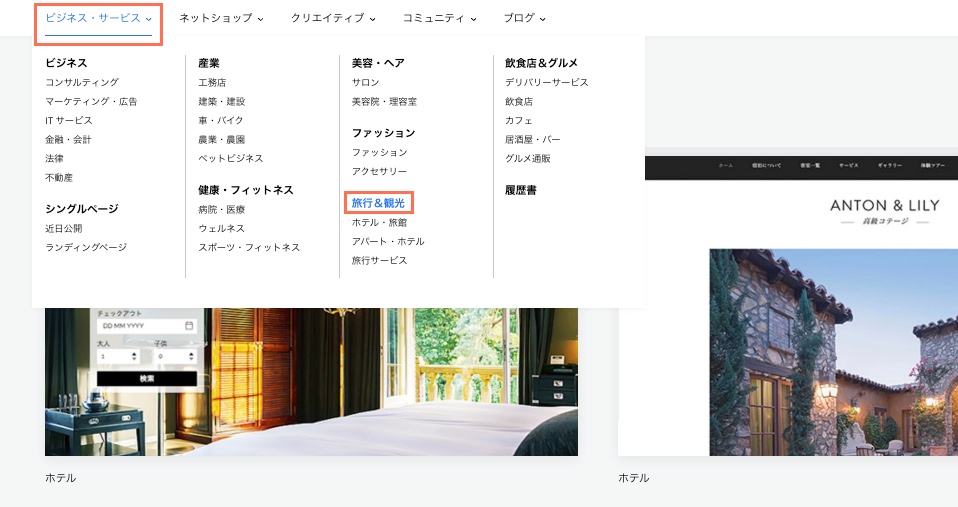Select the 飲食店 sub-item

tap(519, 101)
